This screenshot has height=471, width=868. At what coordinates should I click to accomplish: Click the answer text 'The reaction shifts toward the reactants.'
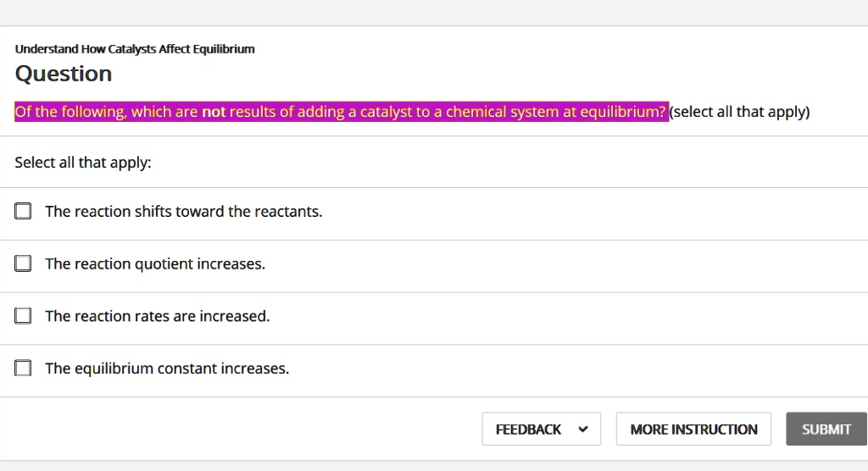[x=184, y=212]
